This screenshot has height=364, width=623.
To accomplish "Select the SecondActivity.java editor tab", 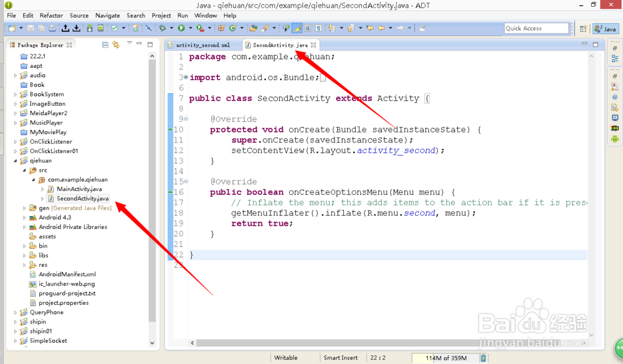I will pyautogui.click(x=280, y=45).
